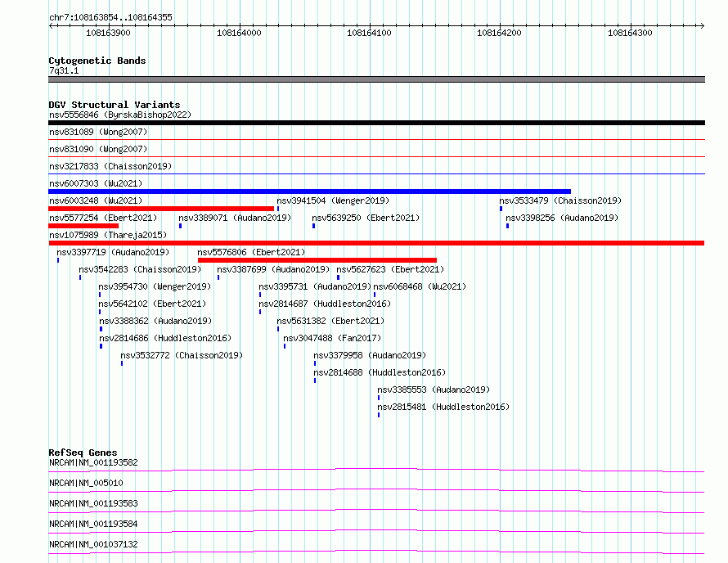Click the gray 7q31.1 cytogenetic band bar
Screen dimensions: 728x563
[376, 79]
